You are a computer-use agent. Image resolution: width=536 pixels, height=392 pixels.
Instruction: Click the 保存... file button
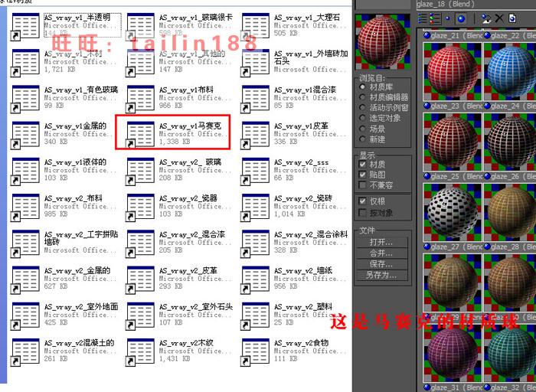point(383,264)
